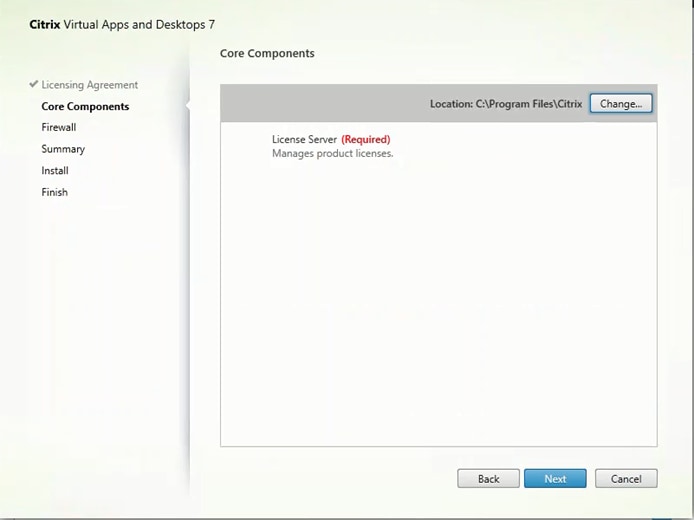Click the red (Required) label

[366, 139]
